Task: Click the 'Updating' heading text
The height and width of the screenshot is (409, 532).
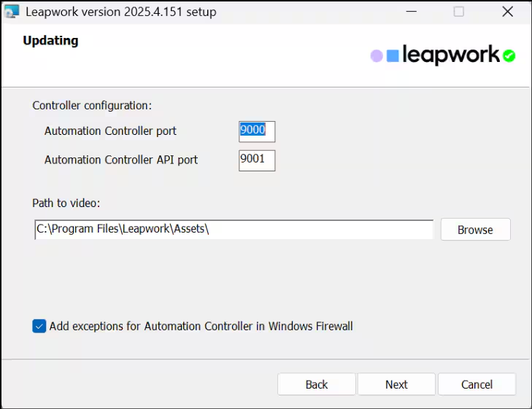Action: click(50, 41)
